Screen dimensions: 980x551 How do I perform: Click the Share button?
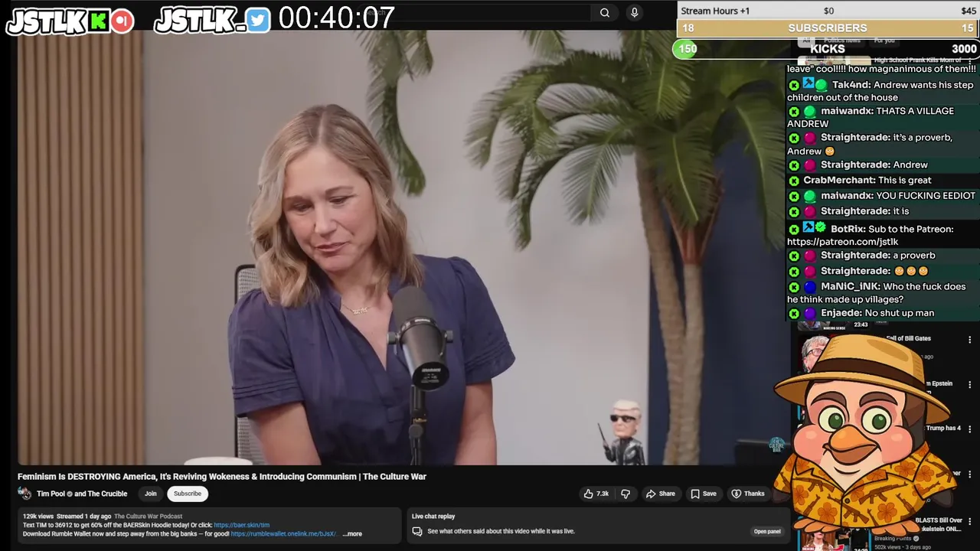coord(661,494)
